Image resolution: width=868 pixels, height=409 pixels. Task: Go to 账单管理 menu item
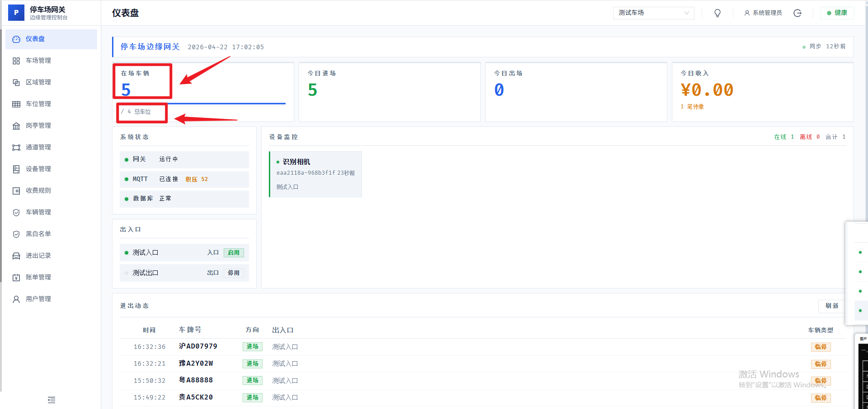(38, 277)
